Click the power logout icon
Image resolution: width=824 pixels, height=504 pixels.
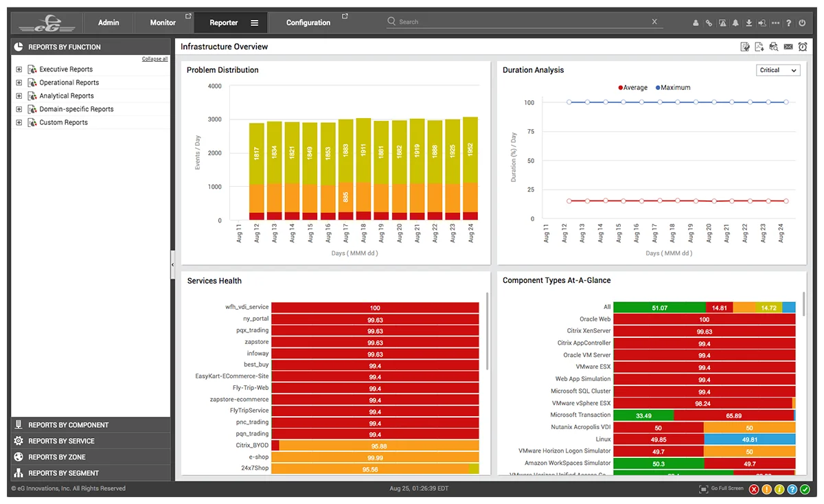(x=803, y=23)
